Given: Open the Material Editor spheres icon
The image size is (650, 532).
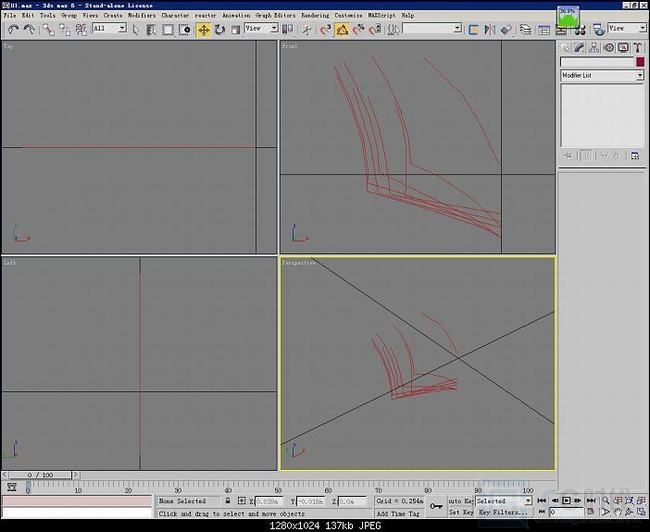Looking at the screenshot, I should pos(580,30).
